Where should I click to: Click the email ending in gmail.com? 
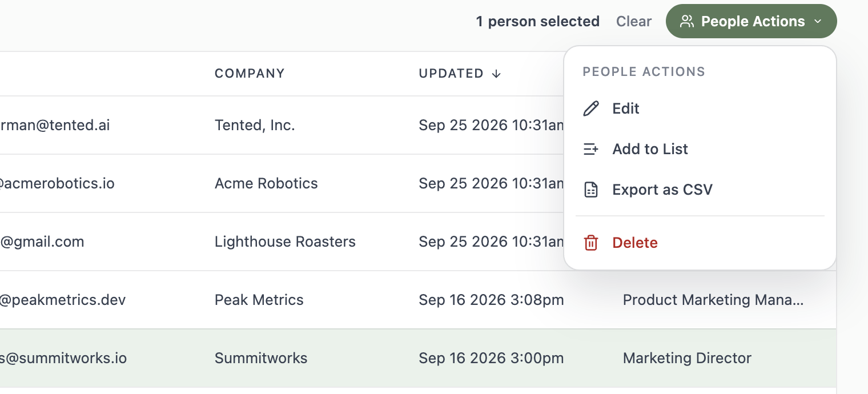42,242
